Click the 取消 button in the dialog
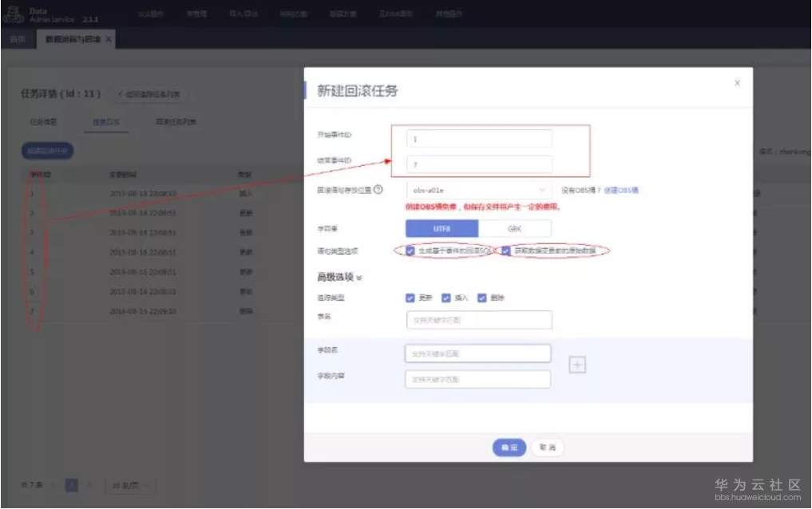812x509 pixels. [548, 448]
